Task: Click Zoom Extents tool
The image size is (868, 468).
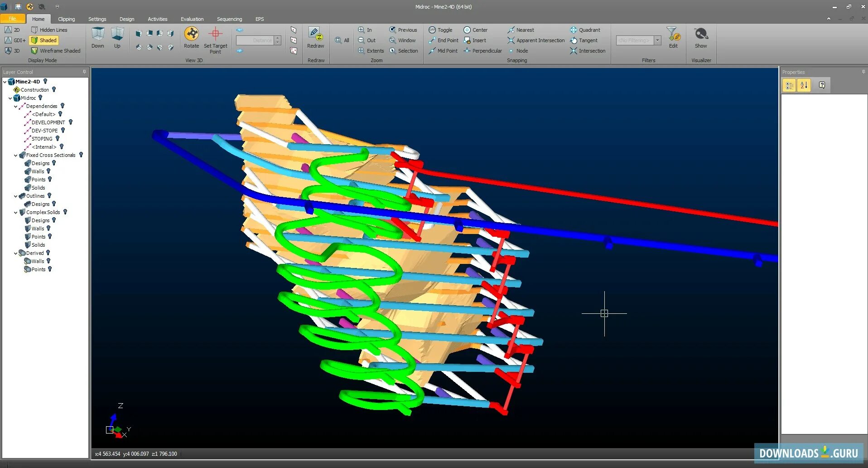Action: pos(371,51)
